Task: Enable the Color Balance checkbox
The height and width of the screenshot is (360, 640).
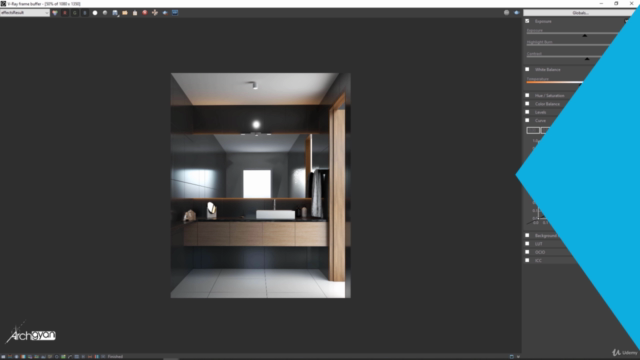Action: click(x=527, y=104)
